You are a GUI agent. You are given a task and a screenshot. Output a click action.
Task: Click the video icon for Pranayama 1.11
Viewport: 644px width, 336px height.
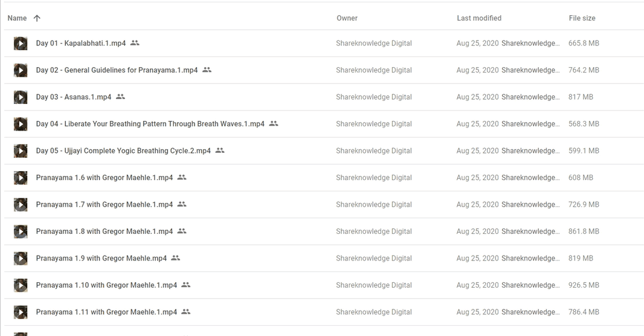click(x=21, y=312)
